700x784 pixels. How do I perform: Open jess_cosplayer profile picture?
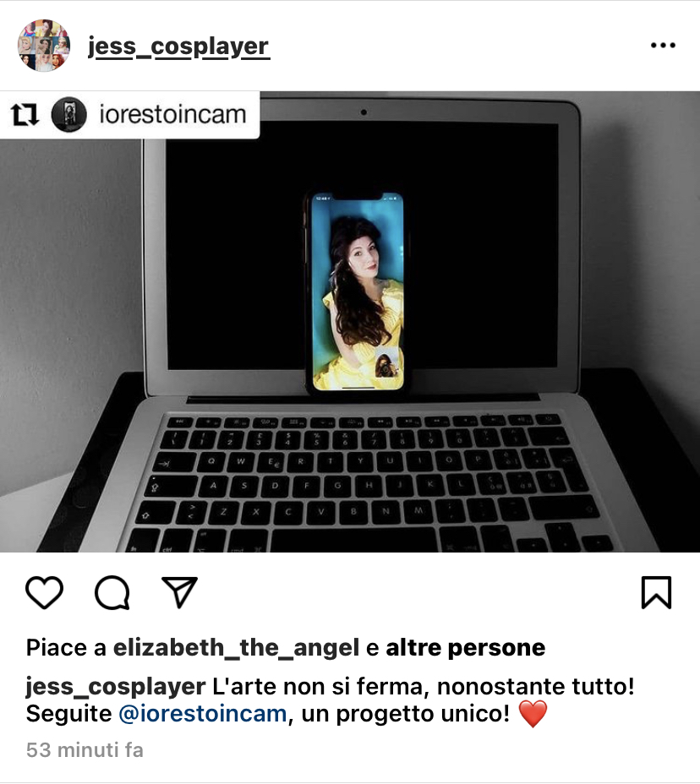43,46
